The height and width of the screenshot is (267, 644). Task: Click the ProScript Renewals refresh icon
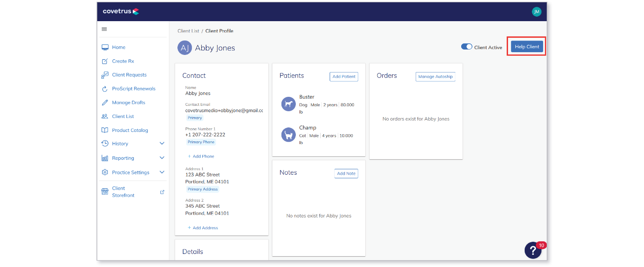click(105, 89)
